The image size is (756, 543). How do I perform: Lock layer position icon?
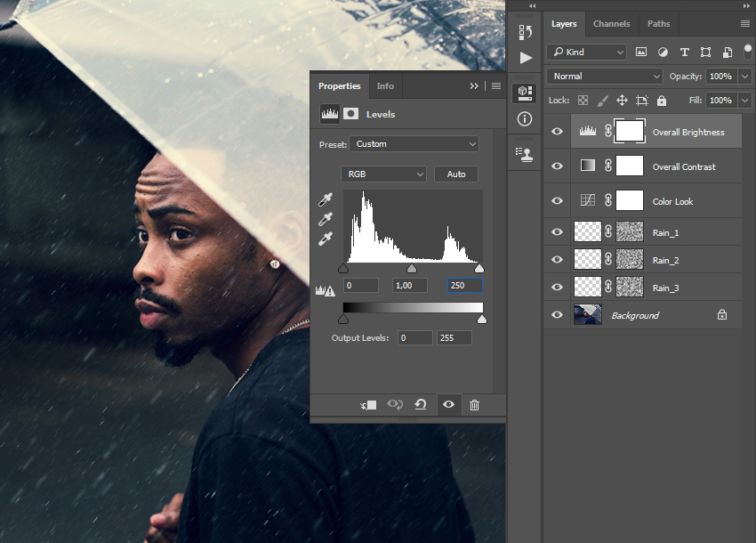pyautogui.click(x=622, y=101)
